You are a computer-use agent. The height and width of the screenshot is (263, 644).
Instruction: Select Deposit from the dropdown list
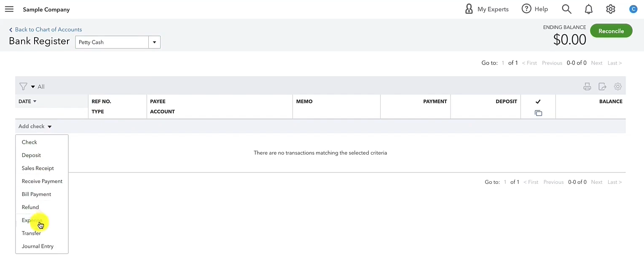31,155
